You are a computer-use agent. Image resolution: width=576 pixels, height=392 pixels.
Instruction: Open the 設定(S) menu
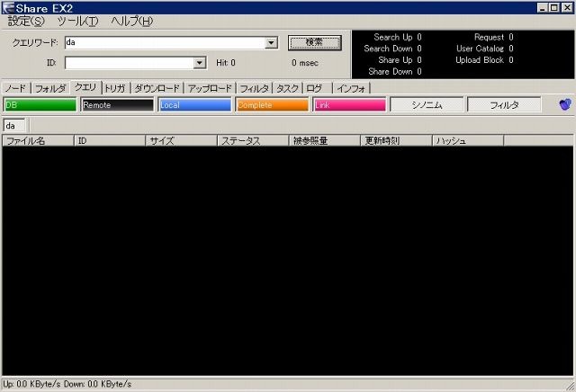pyautogui.click(x=26, y=22)
